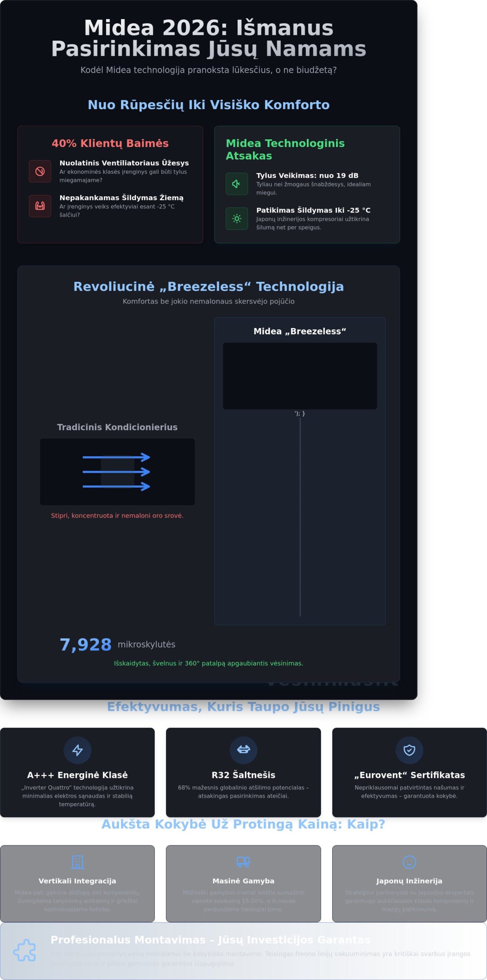This screenshot has width=487, height=980.
Task: Click the text Patikimas Šildymas Iki -25 °C
Action: (x=313, y=210)
